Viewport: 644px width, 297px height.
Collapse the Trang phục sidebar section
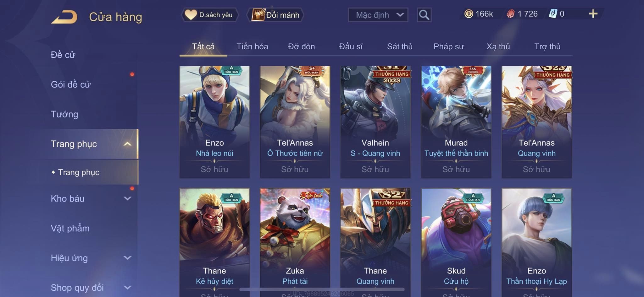pyautogui.click(x=127, y=144)
